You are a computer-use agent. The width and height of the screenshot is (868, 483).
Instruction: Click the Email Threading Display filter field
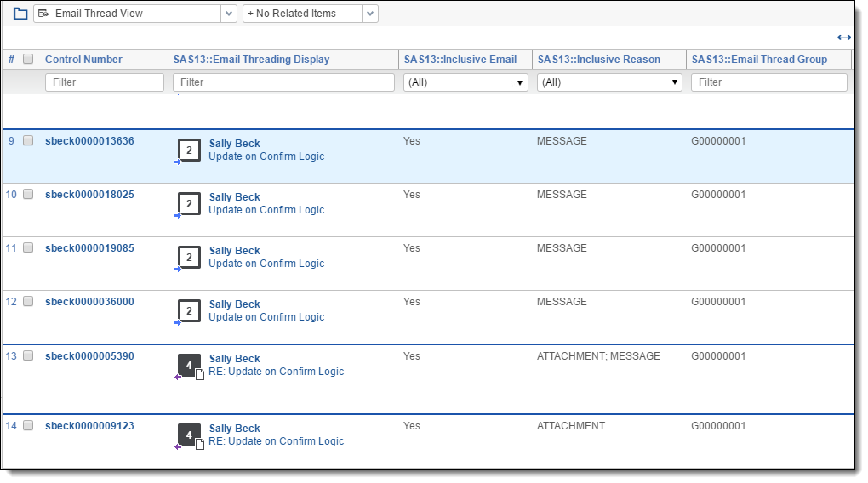tap(283, 82)
